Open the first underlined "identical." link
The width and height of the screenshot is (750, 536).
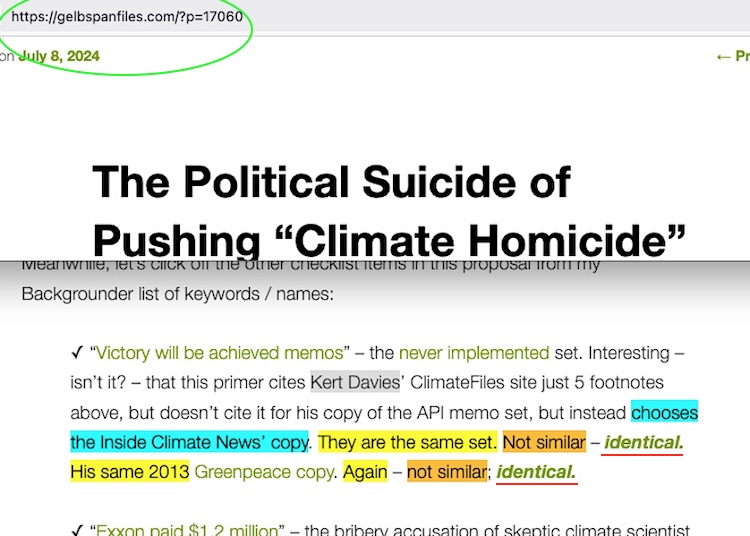click(643, 441)
